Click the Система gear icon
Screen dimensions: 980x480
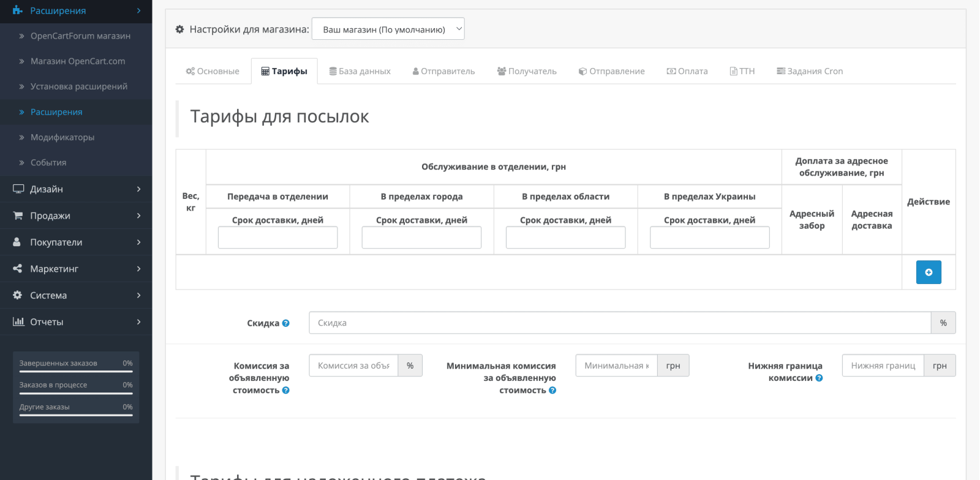coord(17,295)
